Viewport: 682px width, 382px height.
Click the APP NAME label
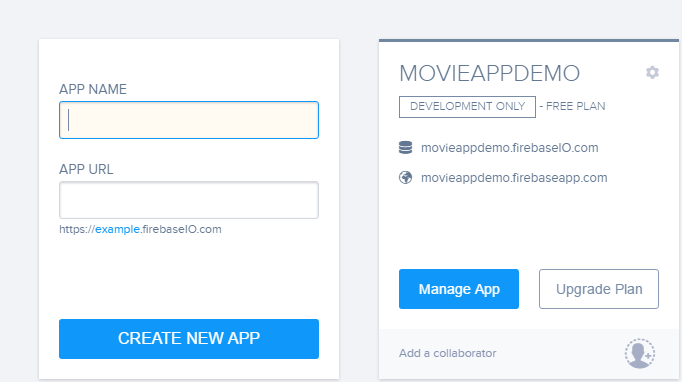(93, 89)
